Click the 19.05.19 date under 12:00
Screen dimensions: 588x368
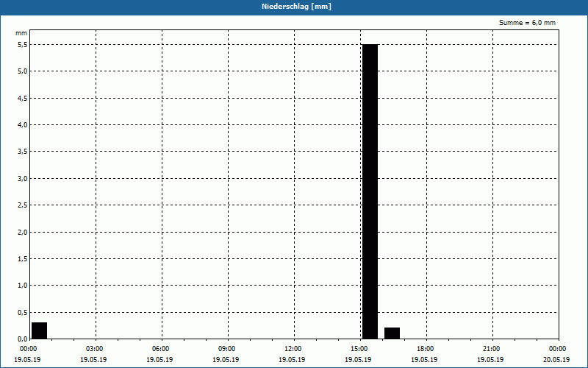[292, 360]
